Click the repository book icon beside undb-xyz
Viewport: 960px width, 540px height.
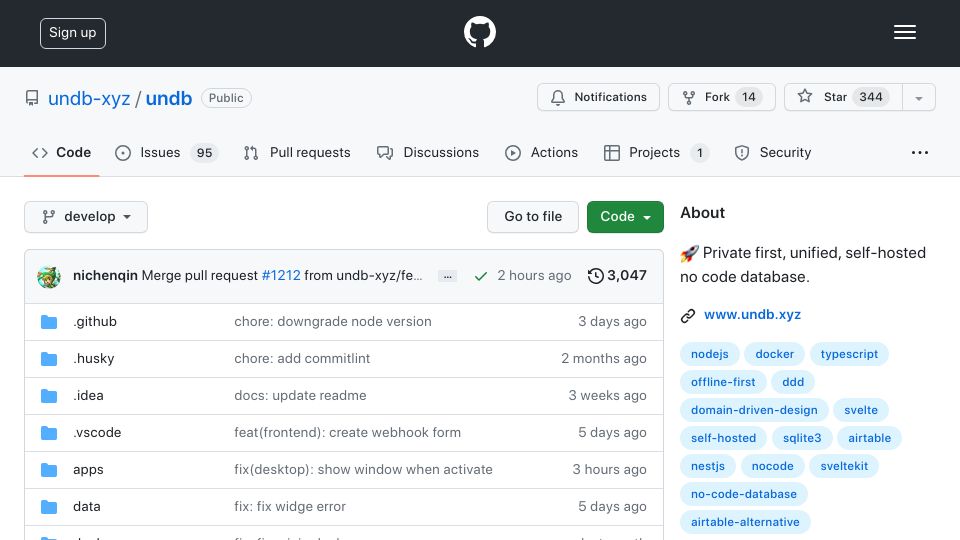tap(32, 98)
